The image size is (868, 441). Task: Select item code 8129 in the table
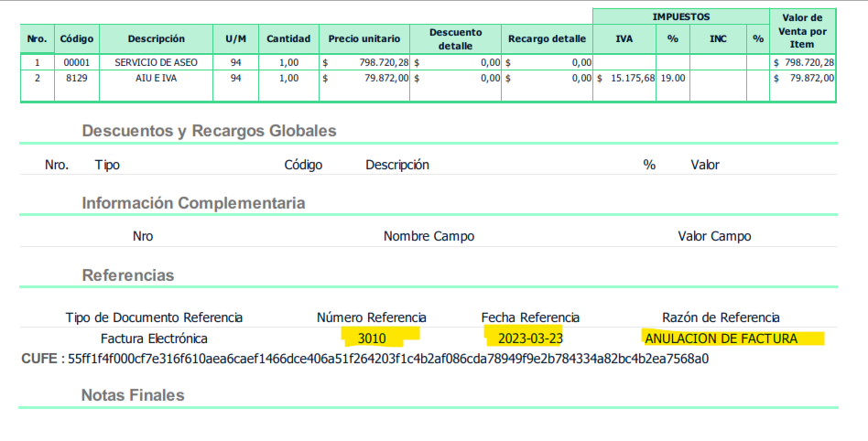point(77,79)
